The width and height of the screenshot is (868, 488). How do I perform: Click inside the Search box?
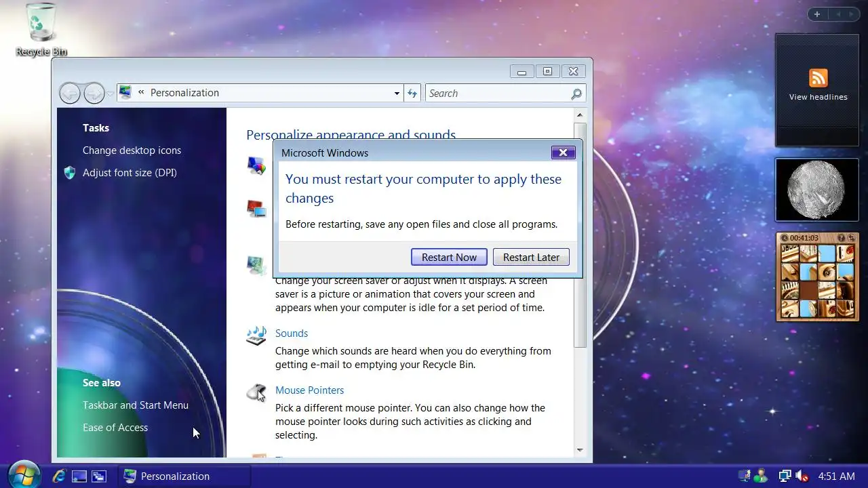click(498, 94)
